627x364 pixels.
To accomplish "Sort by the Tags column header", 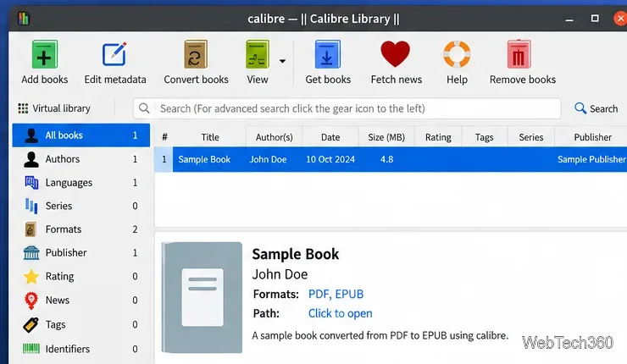I will tap(485, 137).
